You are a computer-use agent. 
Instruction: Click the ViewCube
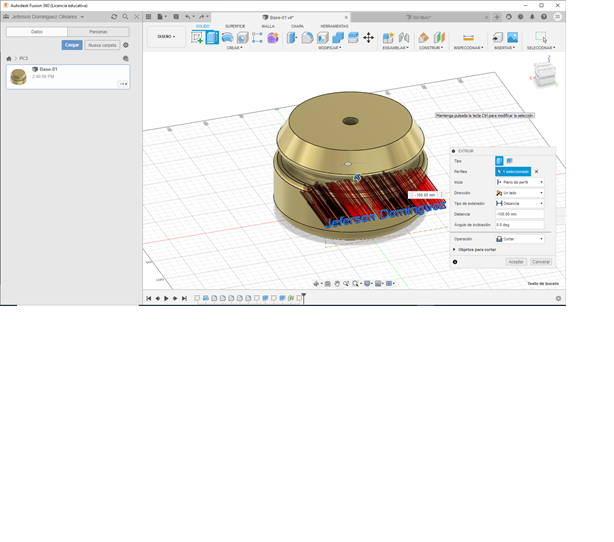[x=545, y=73]
